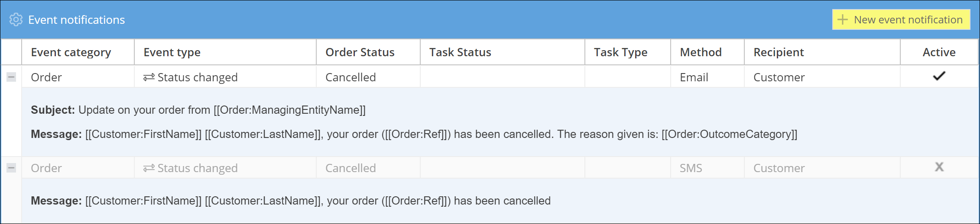Sort by Event category column header
The height and width of the screenshot is (224, 980).
coord(71,52)
